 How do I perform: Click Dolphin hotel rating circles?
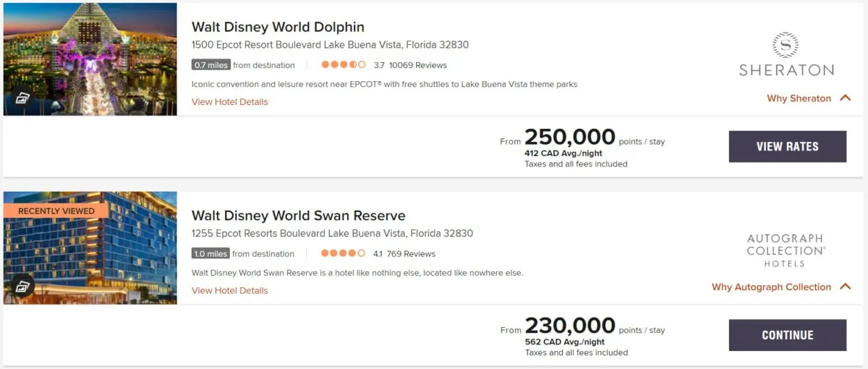coord(344,65)
